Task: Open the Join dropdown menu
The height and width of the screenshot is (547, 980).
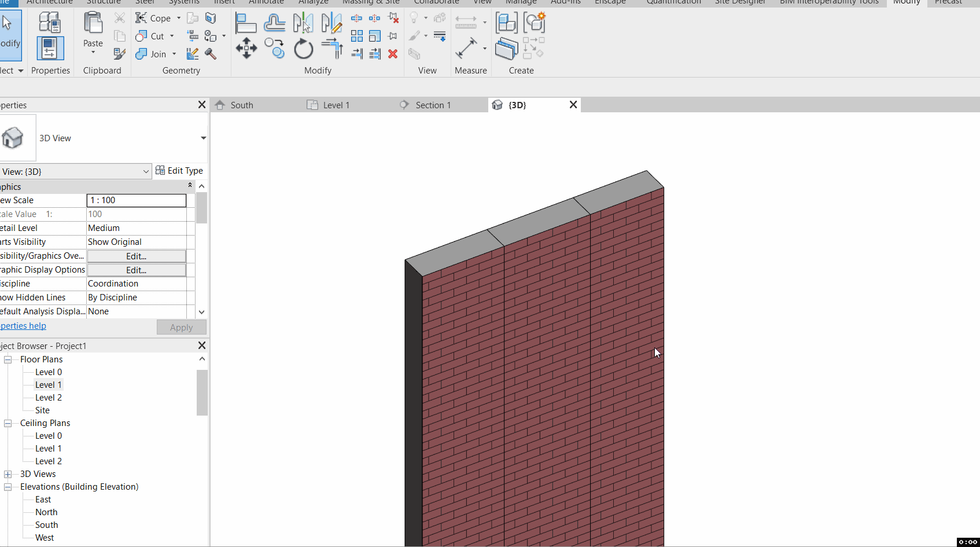Action: [x=174, y=54]
